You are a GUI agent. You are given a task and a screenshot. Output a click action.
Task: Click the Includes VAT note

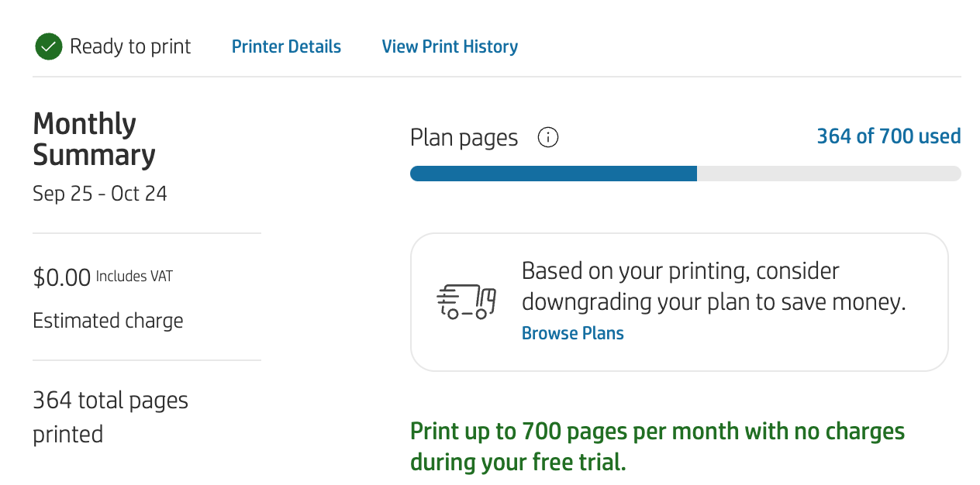tap(134, 276)
